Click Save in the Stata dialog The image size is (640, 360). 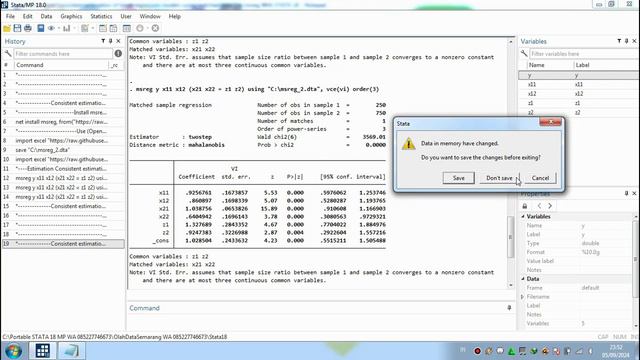coord(458,178)
